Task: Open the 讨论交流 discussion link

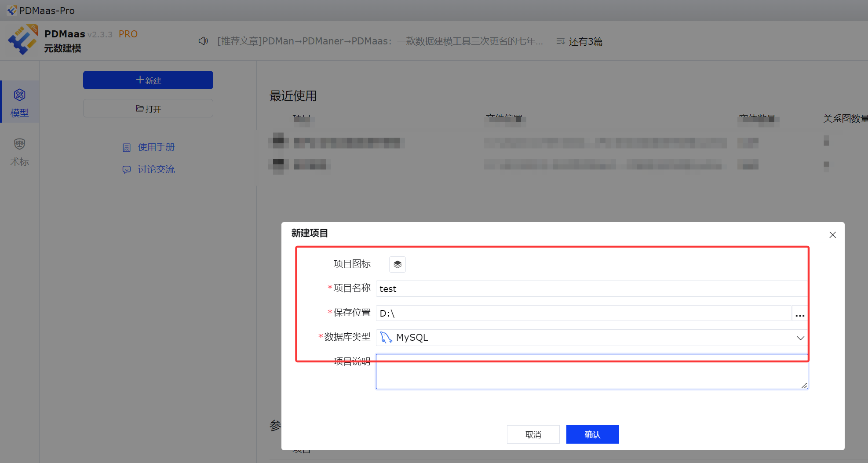Action: click(156, 169)
